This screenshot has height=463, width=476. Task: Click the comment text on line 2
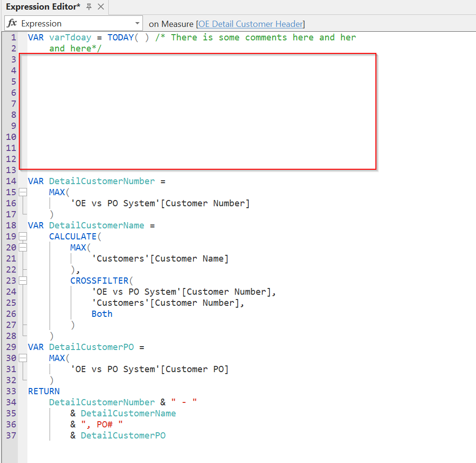76,48
